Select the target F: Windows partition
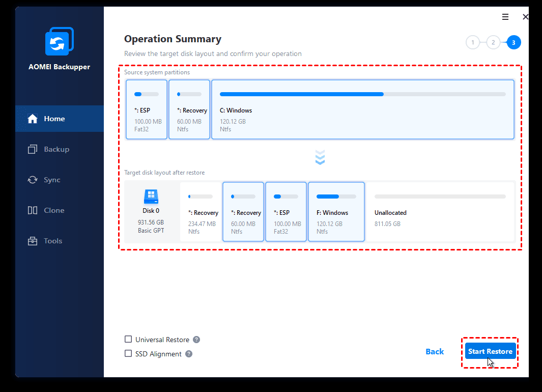542x392 pixels. 336,212
